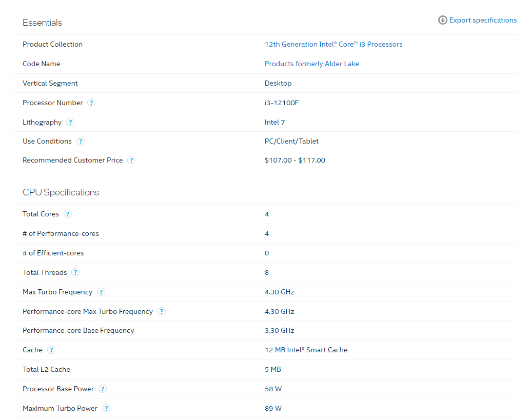
Task: Click the Processor Number label
Action: [x=53, y=103]
